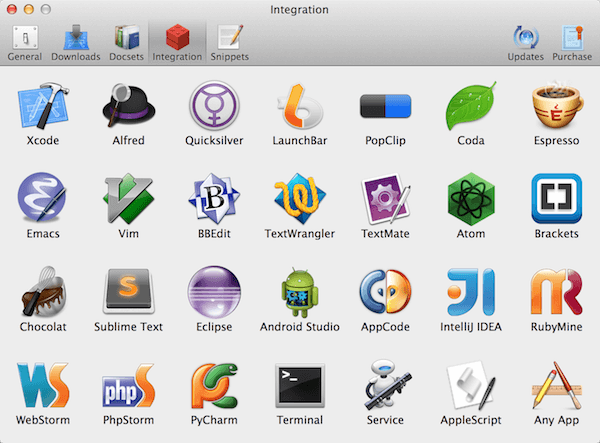Select the PyCharm icon
The image size is (600, 443).
coord(214,385)
